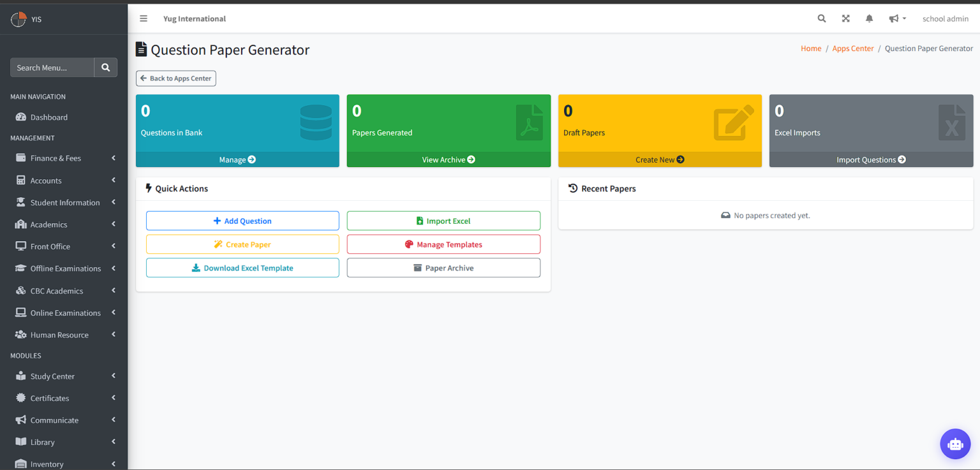Click the announcements megaphone icon in the navbar

893,18
